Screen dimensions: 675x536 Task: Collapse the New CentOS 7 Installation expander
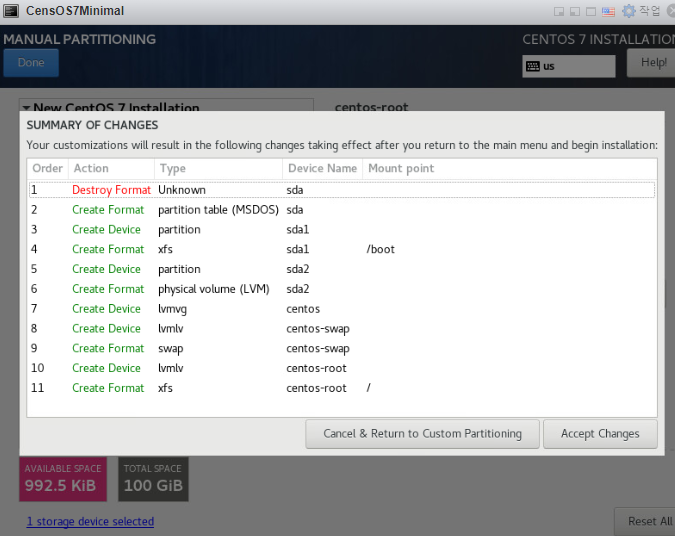coord(27,107)
